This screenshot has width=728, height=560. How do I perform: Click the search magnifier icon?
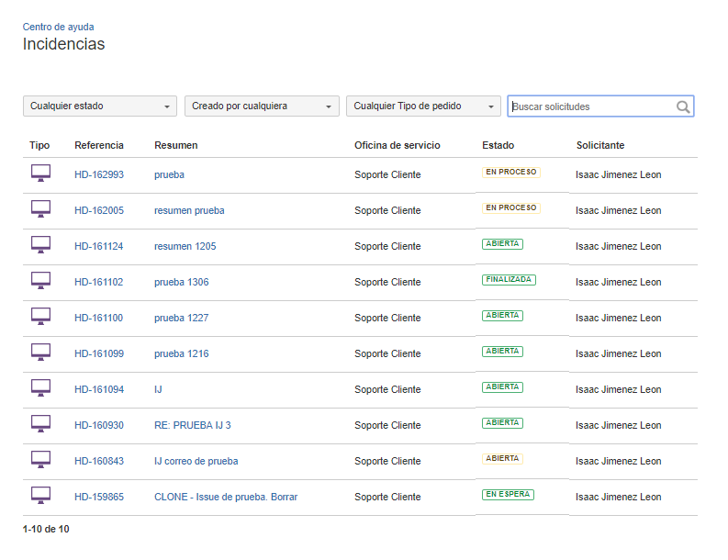pyautogui.click(x=682, y=106)
